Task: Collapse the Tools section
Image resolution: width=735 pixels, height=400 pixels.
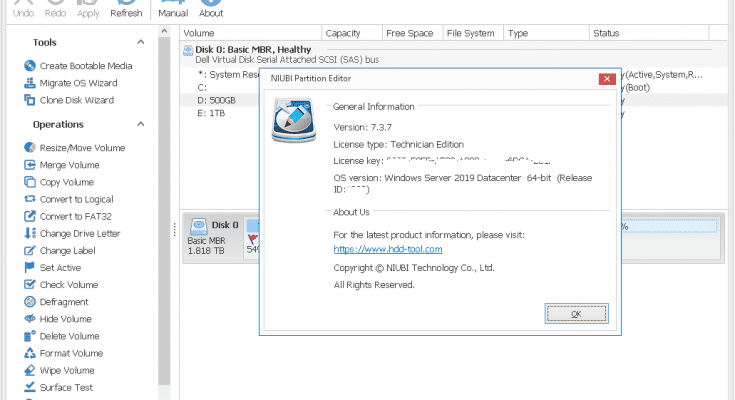Action: pos(140,42)
